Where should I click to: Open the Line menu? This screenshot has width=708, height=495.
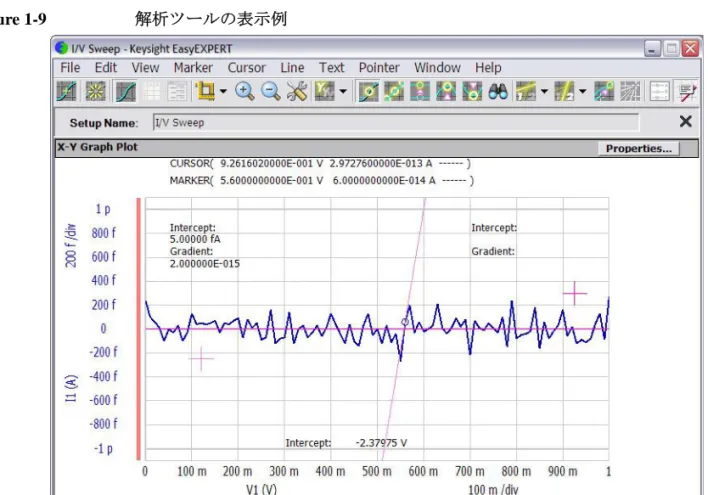[x=292, y=68]
